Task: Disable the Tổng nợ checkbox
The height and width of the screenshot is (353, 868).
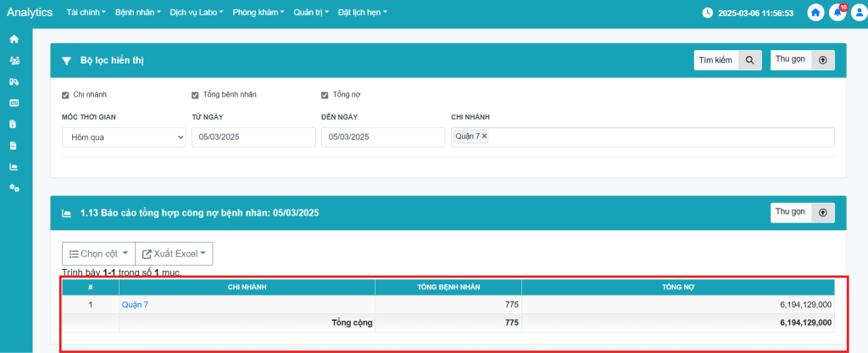Action: tap(325, 94)
